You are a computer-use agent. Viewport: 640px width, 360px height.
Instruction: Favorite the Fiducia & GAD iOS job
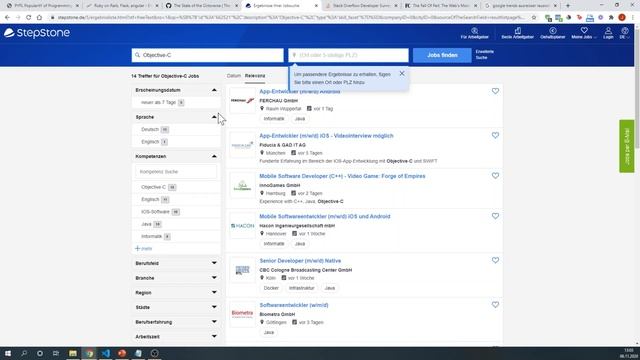(495, 135)
